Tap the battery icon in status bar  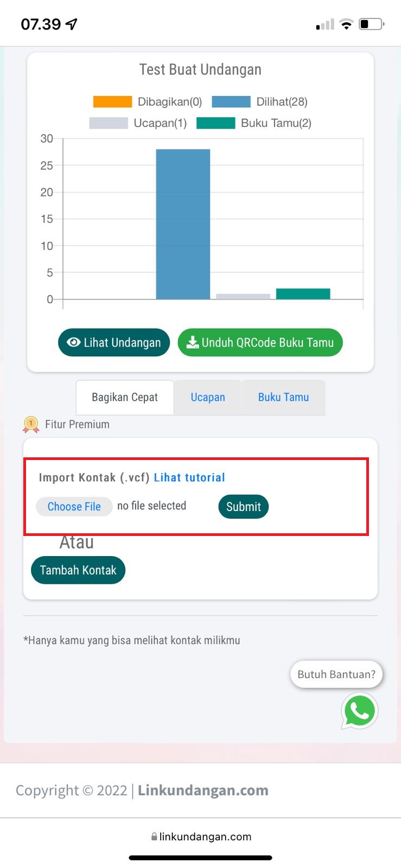371,24
